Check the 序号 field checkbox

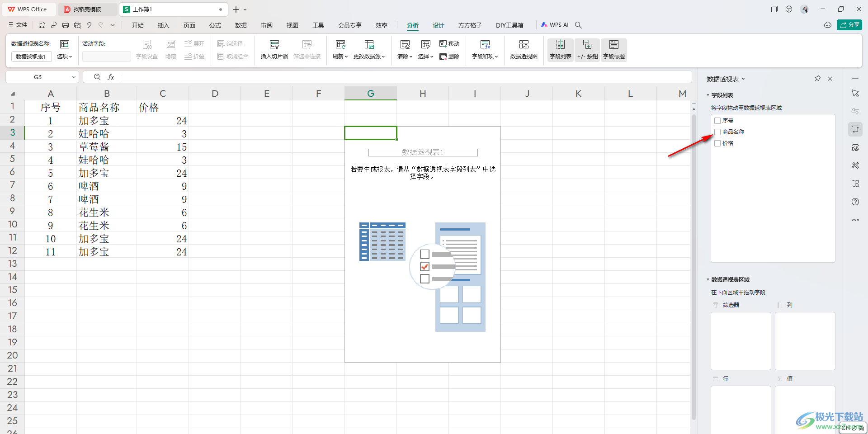(717, 121)
